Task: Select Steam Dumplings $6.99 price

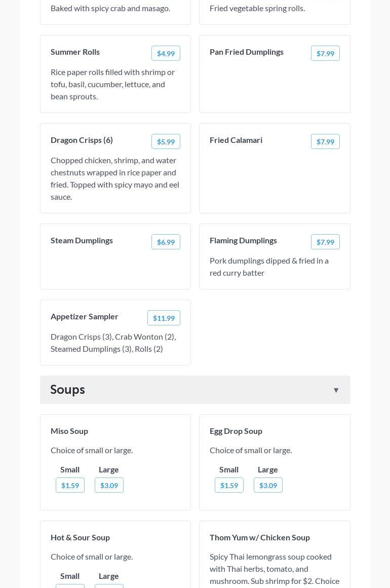Action: click(166, 242)
